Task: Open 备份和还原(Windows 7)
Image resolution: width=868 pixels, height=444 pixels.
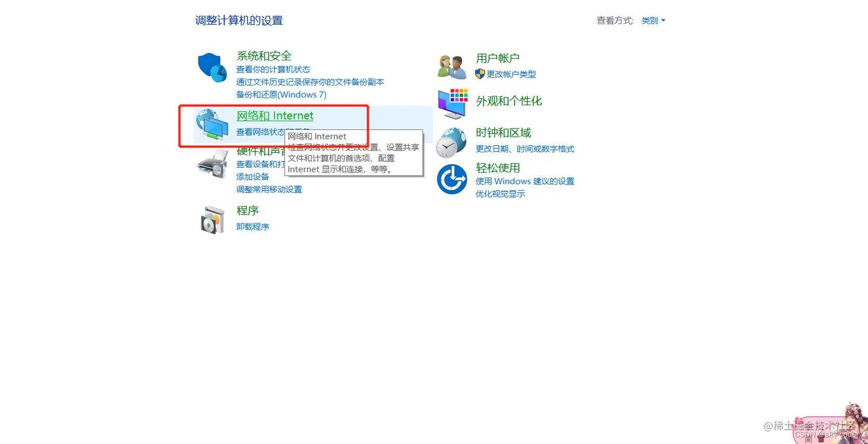Action: tap(281, 94)
